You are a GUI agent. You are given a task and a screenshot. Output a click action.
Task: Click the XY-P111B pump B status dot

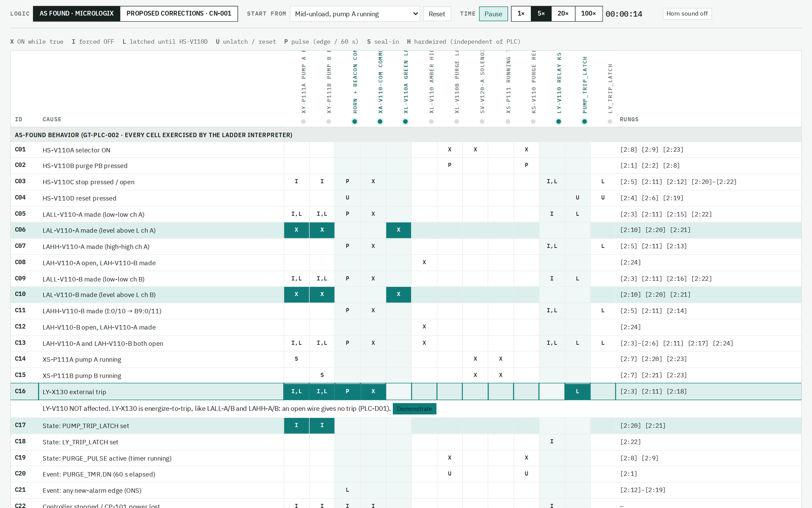(329, 122)
